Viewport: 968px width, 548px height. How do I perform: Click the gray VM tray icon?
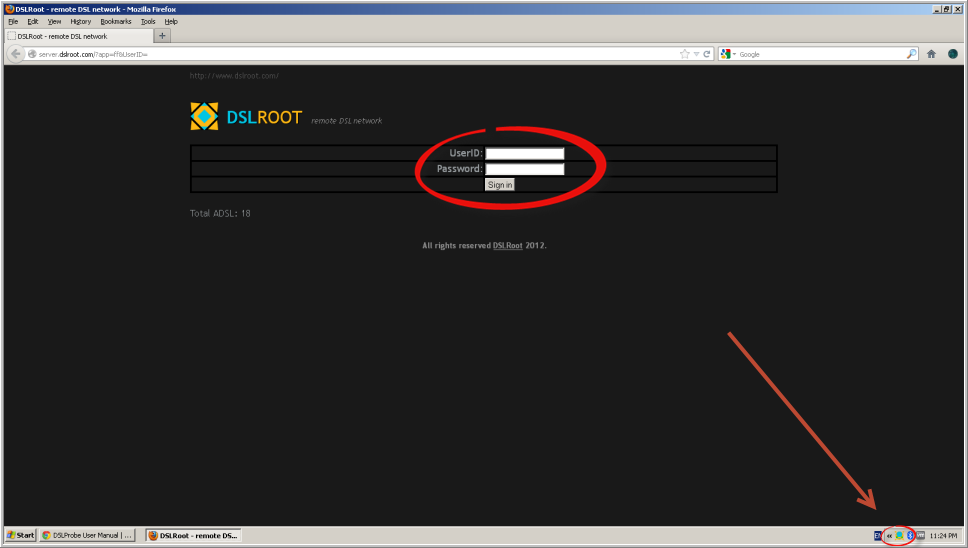click(920, 536)
